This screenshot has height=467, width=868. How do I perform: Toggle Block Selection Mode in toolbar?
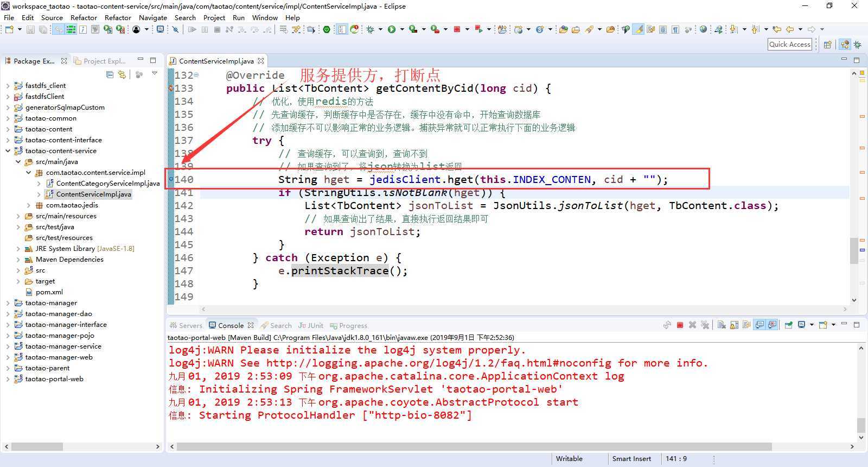pyautogui.click(x=663, y=29)
